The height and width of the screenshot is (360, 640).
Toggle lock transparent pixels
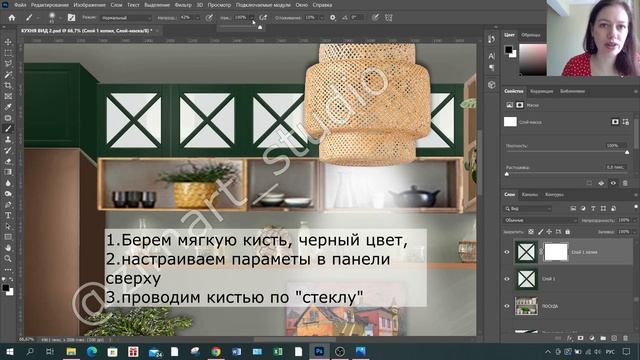[x=531, y=232]
